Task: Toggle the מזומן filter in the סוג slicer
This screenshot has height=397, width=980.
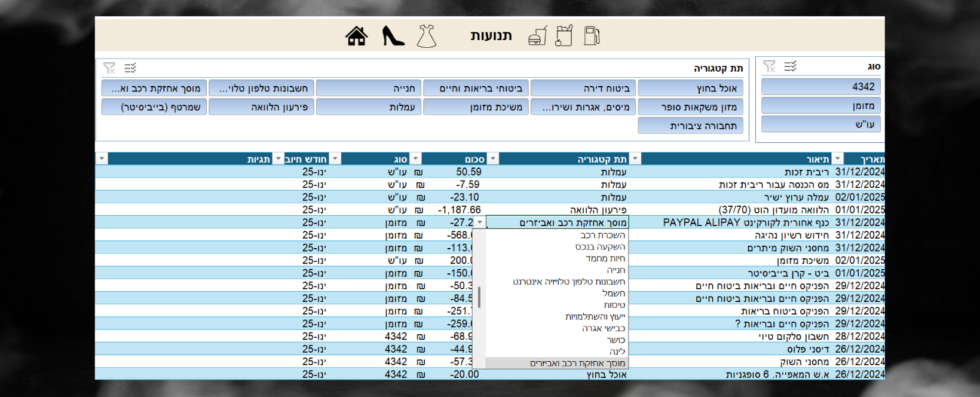Action: (820, 106)
